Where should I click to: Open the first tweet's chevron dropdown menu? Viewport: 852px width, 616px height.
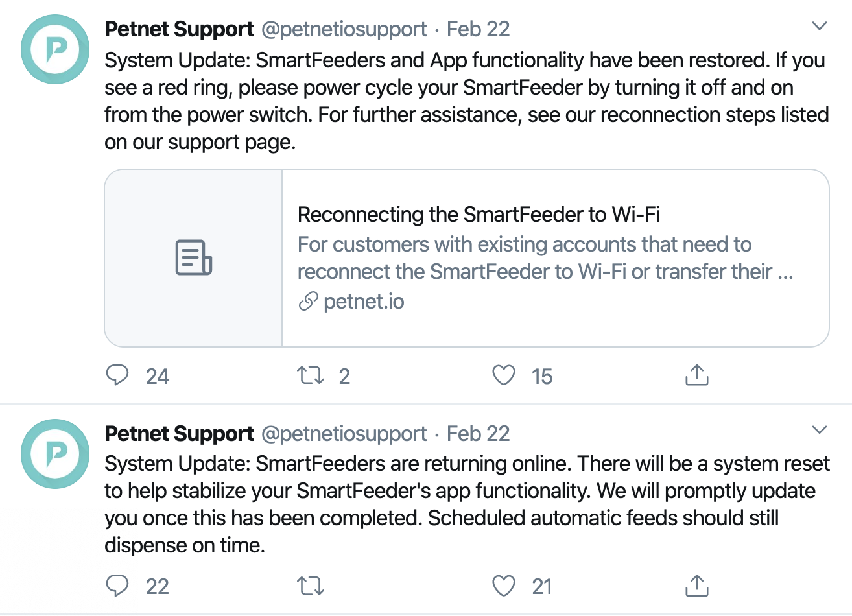(820, 26)
